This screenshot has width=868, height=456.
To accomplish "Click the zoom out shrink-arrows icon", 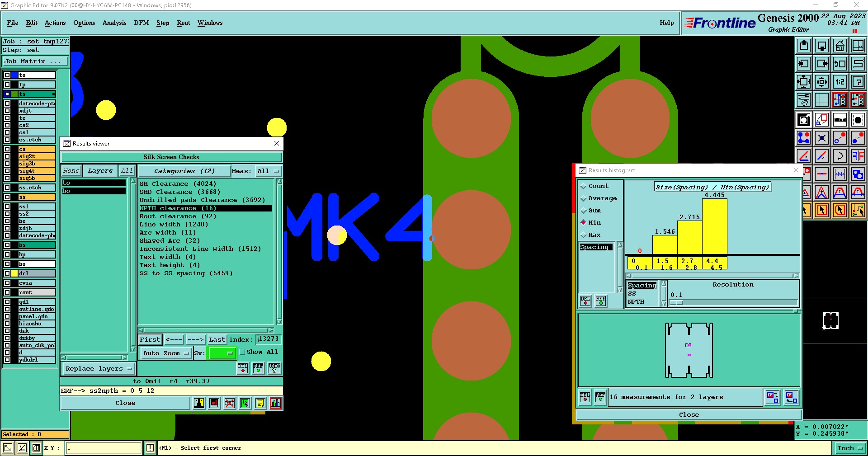I will [x=822, y=82].
